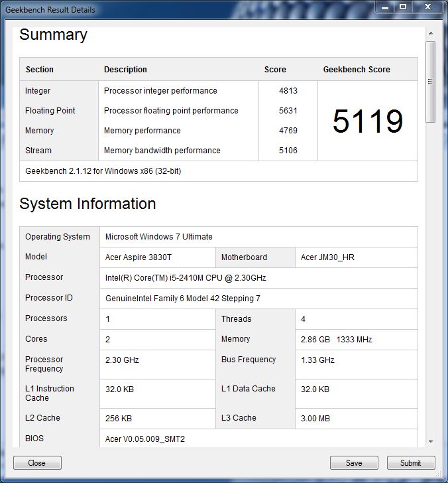The width and height of the screenshot is (448, 483).
Task: Click the 'Section' column header
Action: [x=40, y=69]
